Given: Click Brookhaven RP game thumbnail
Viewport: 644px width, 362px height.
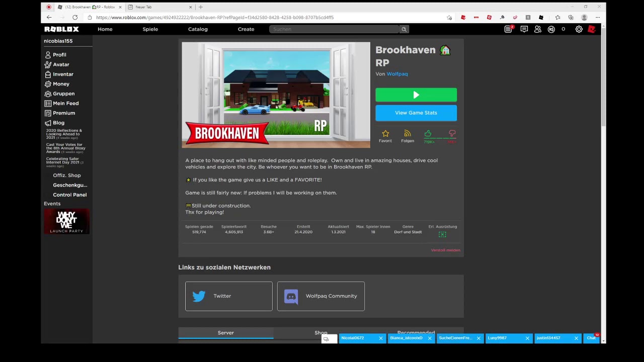Looking at the screenshot, I should click(x=276, y=95).
